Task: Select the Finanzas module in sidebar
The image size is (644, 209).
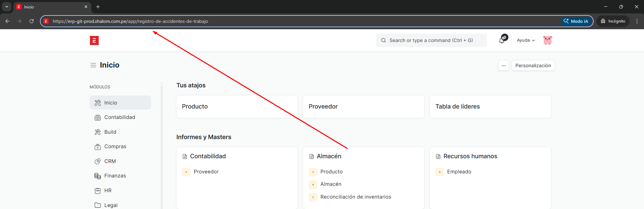Action: [x=115, y=176]
